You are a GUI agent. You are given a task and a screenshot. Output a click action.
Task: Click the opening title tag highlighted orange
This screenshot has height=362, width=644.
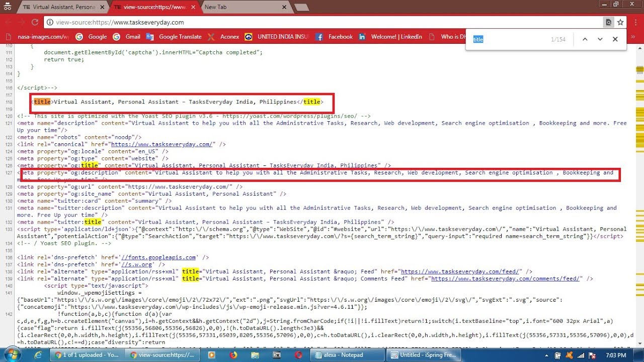(42, 102)
